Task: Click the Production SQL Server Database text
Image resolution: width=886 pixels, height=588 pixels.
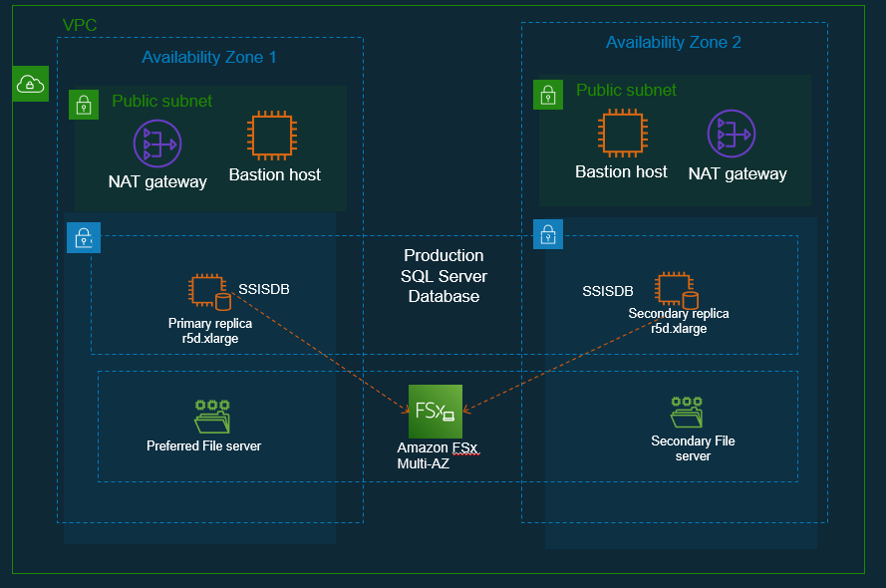Action: (x=443, y=276)
